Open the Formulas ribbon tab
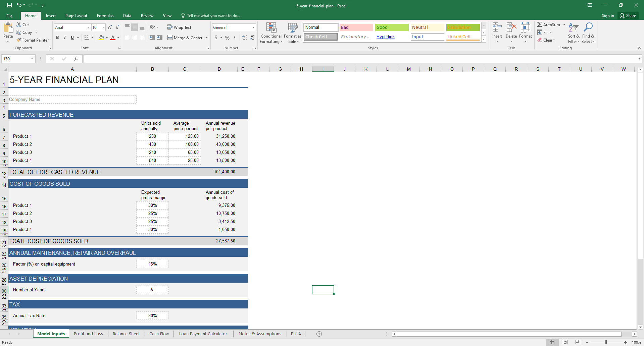Screen dimensions: 644x346 click(105, 16)
